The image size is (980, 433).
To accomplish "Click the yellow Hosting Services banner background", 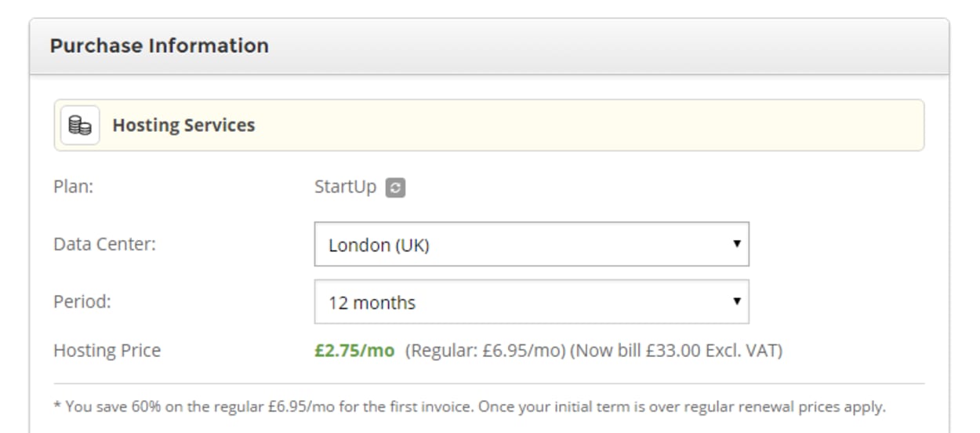I will [x=588, y=126].
